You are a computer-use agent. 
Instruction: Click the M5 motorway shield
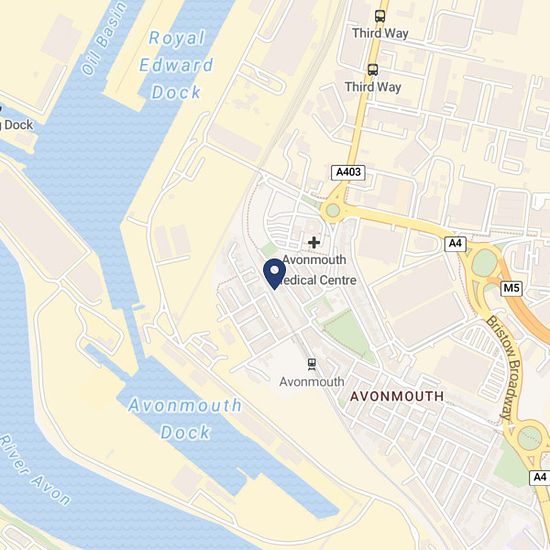coord(511,288)
